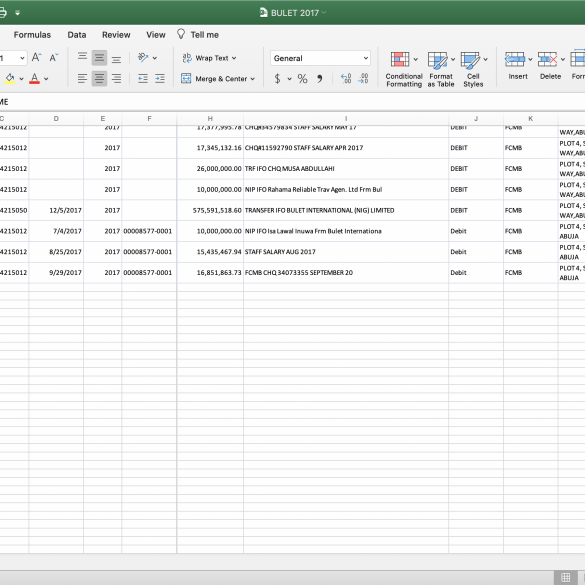Click cell FCMB CHQ 34073355 SEPTEMBER 20

[x=346, y=273]
